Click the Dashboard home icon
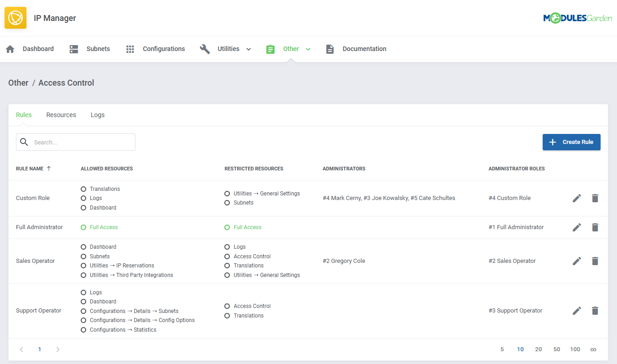 coord(10,49)
